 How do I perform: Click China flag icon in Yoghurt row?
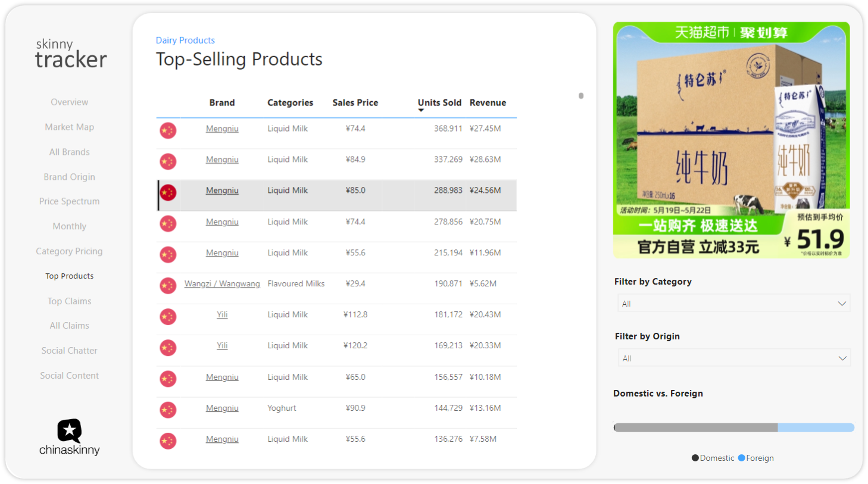(168, 410)
